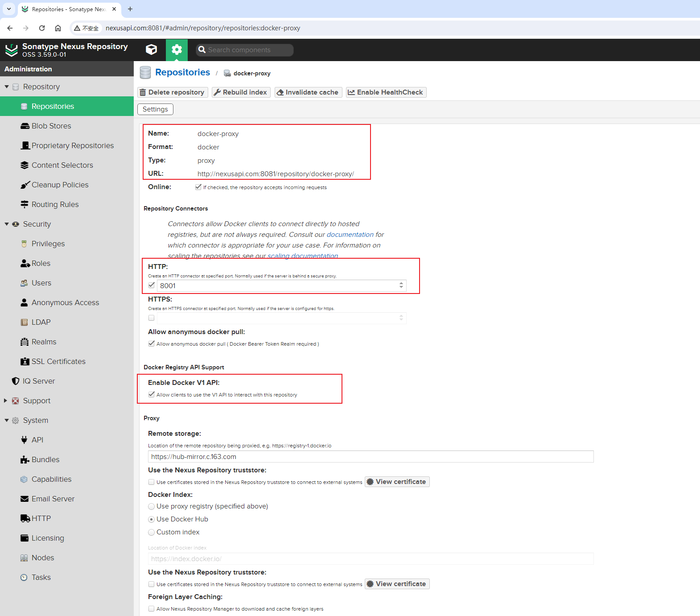Click Delete repository button
This screenshot has width=700, height=616.
coord(173,92)
